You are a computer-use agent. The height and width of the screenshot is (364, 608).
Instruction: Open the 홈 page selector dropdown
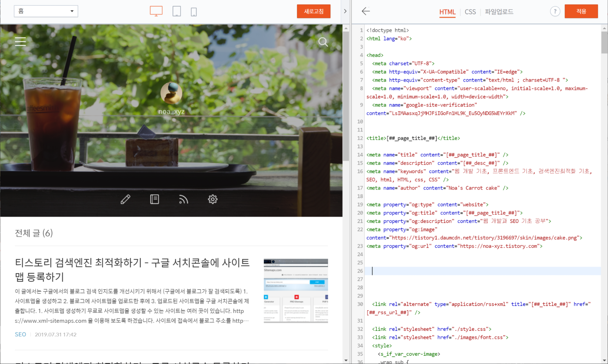[46, 11]
